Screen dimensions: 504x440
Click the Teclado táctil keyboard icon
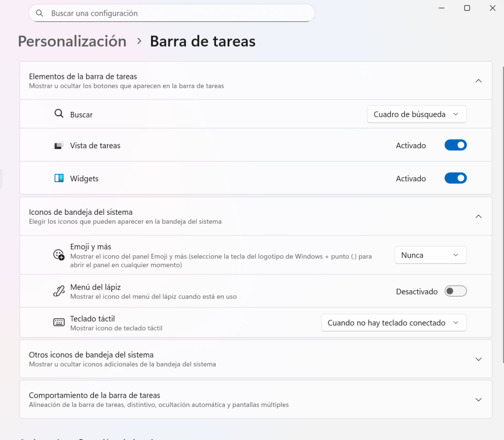[x=59, y=322]
